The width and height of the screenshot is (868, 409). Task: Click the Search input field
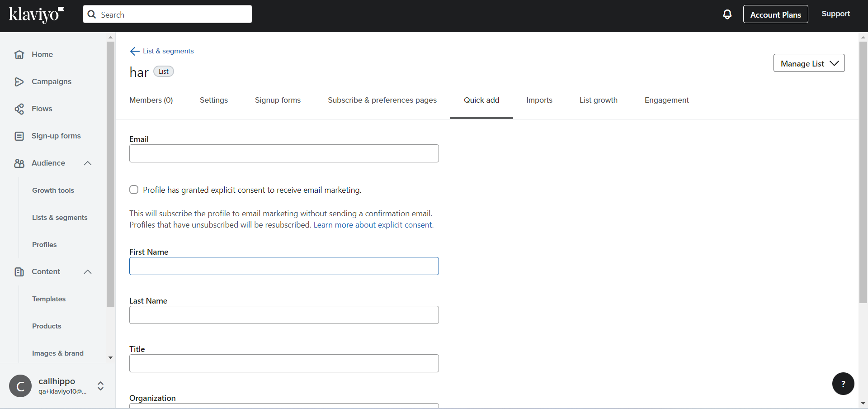[x=167, y=14]
